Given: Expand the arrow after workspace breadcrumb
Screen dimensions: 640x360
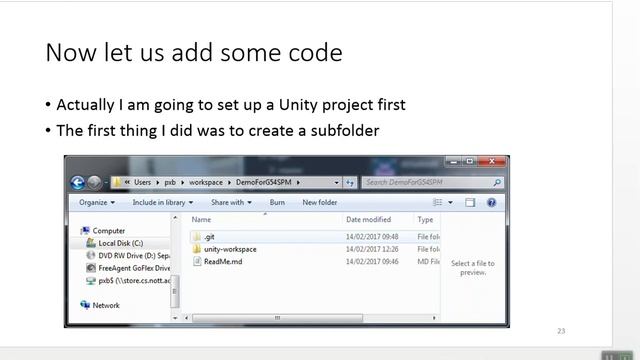Looking at the screenshot, I should [x=229, y=182].
